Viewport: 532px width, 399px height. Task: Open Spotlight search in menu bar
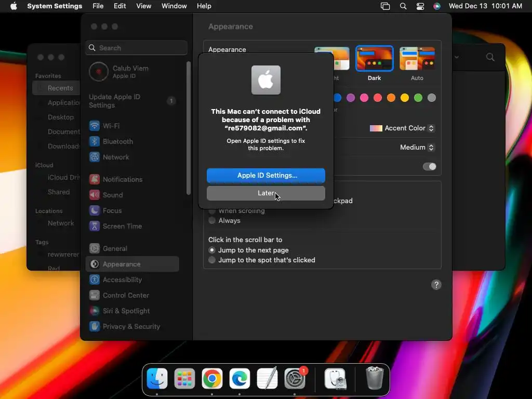point(403,6)
